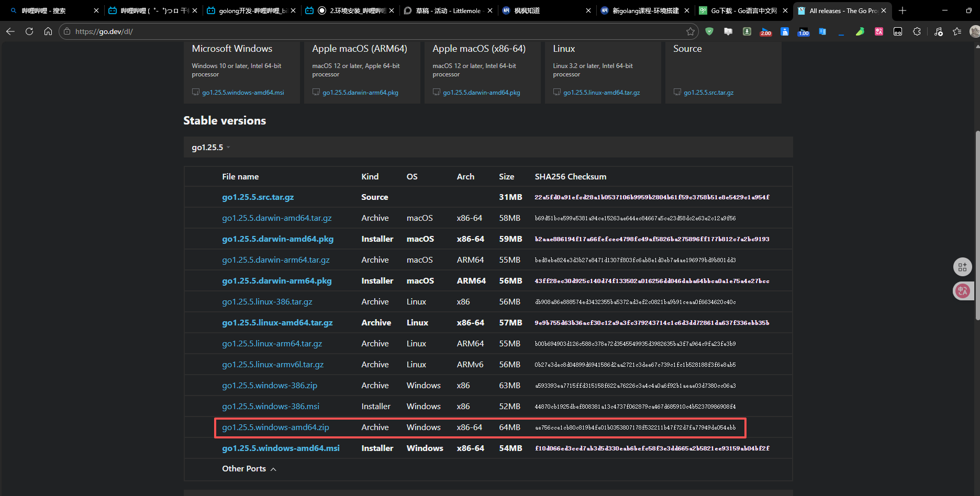Viewport: 980px width, 496px height.
Task: Switch to the Go下载 - Go语言中文网 tab
Action: (x=743, y=10)
